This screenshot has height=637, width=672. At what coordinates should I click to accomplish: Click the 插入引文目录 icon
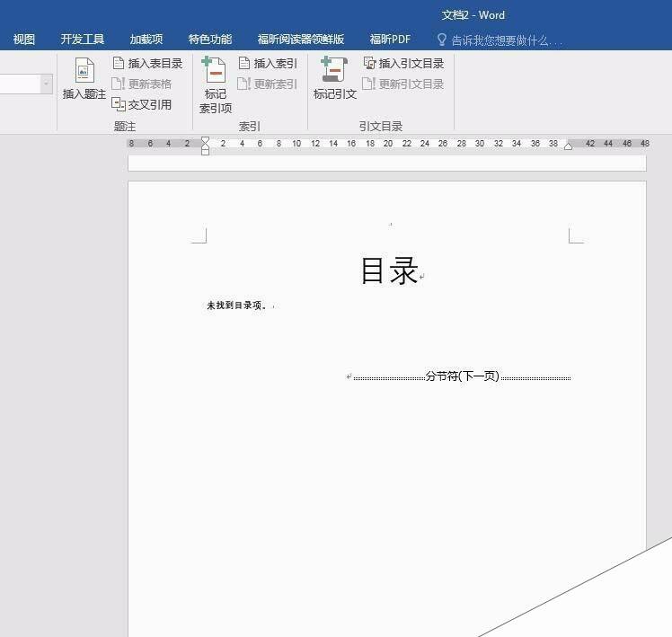(x=369, y=64)
